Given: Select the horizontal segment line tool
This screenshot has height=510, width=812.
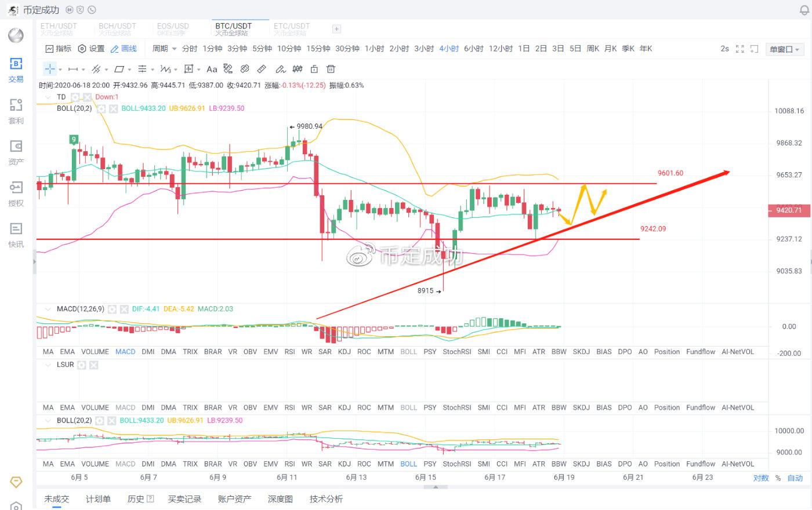Looking at the screenshot, I should point(73,69).
